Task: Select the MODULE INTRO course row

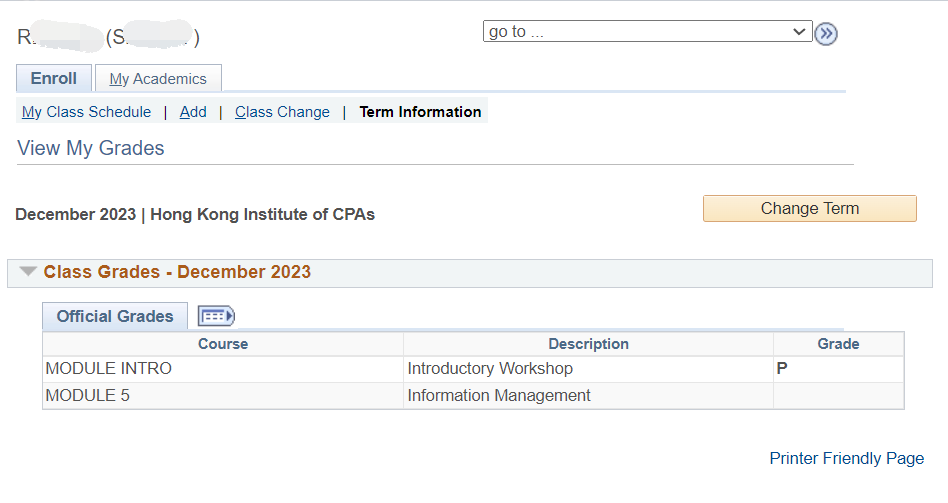Action: point(473,369)
